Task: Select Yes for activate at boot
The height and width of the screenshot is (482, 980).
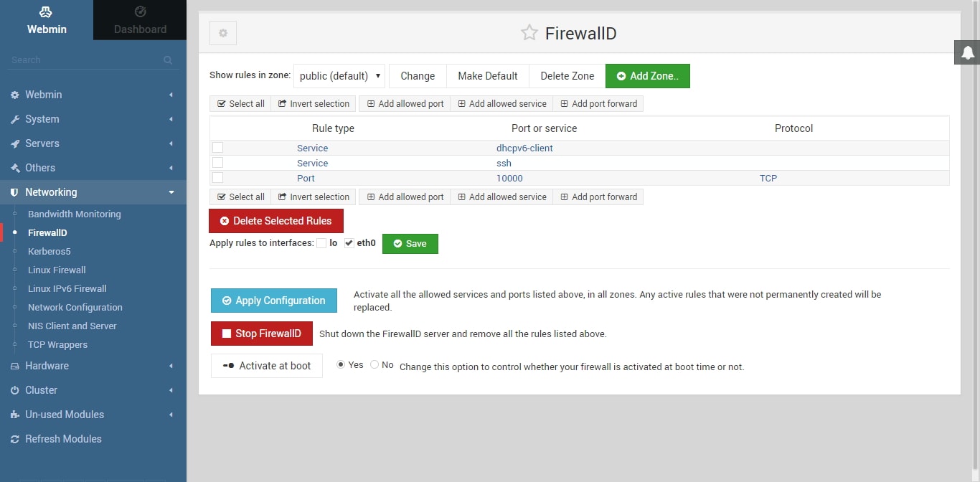Action: [341, 365]
